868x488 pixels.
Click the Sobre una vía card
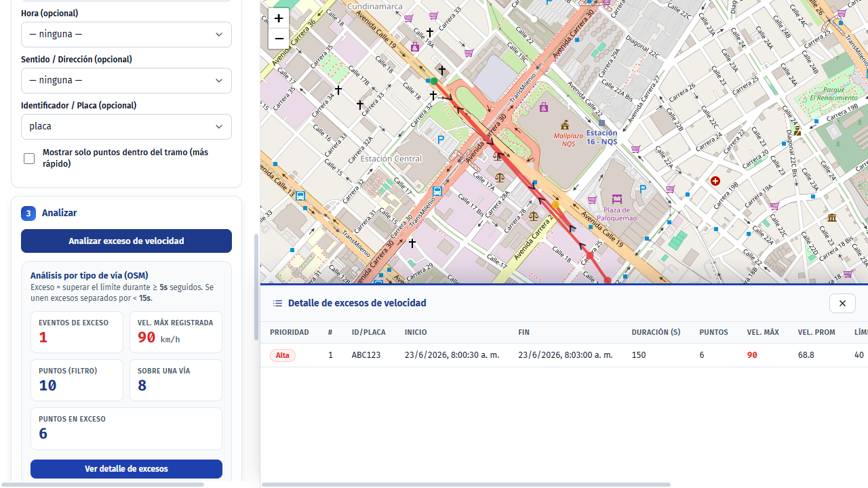(176, 380)
